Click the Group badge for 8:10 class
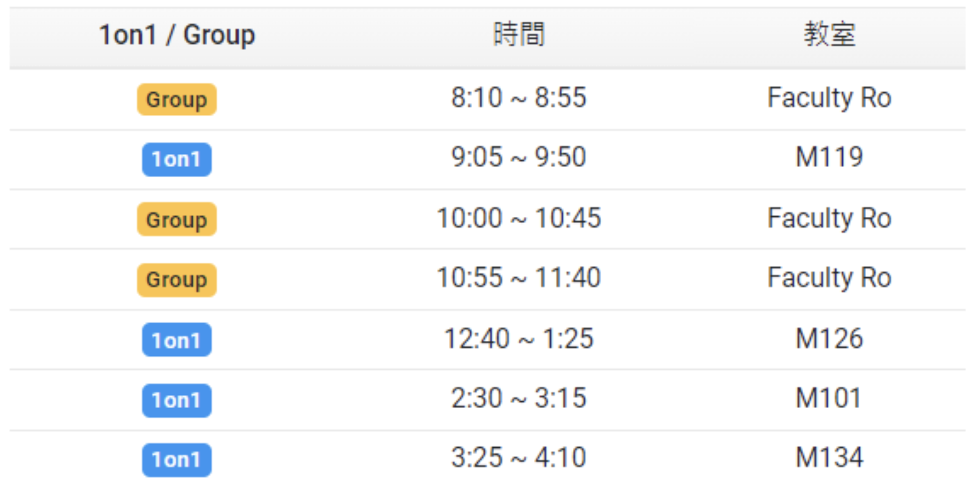 point(177,99)
